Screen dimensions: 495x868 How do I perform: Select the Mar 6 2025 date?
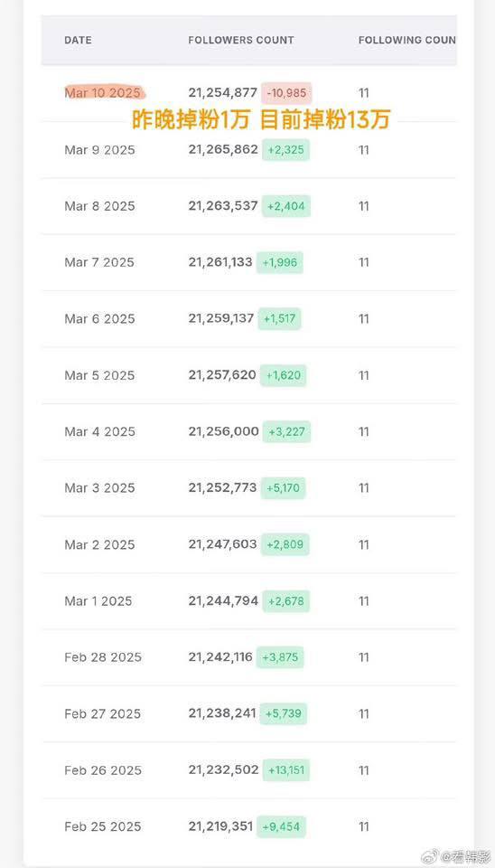99,319
